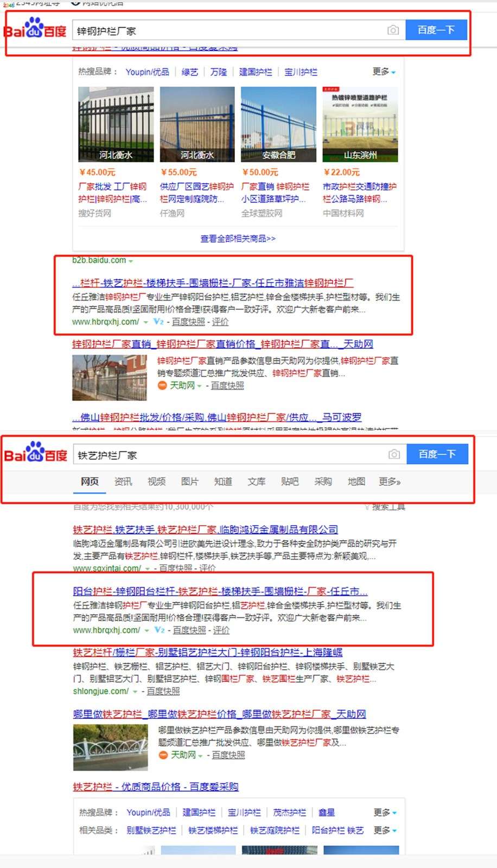497x868 pixels.
Task: Switch to the 图片 tab
Action: (x=189, y=481)
